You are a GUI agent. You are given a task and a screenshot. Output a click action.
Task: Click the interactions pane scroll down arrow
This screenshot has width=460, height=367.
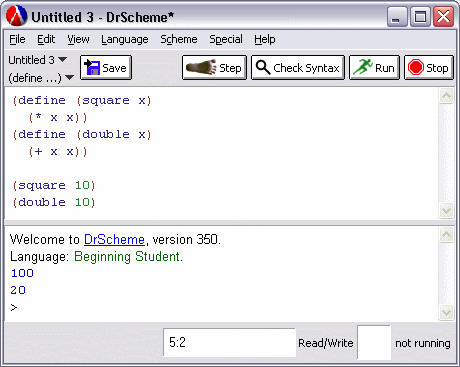[446, 312]
